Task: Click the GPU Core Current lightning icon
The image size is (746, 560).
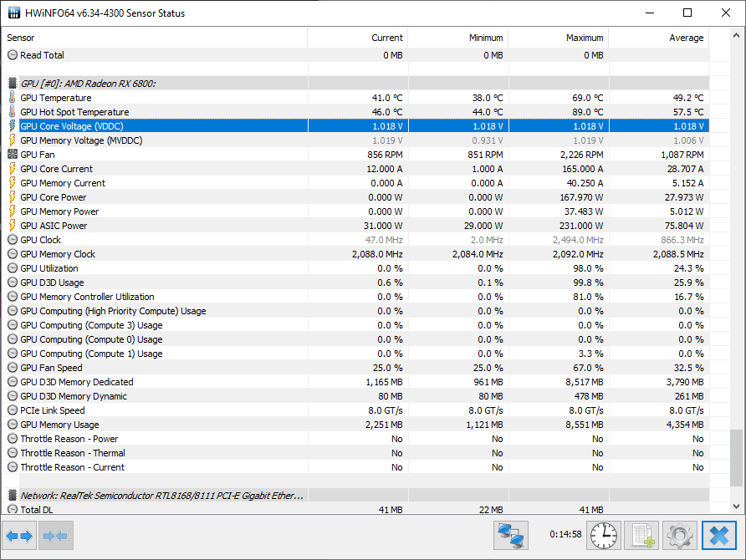Action: (x=13, y=169)
